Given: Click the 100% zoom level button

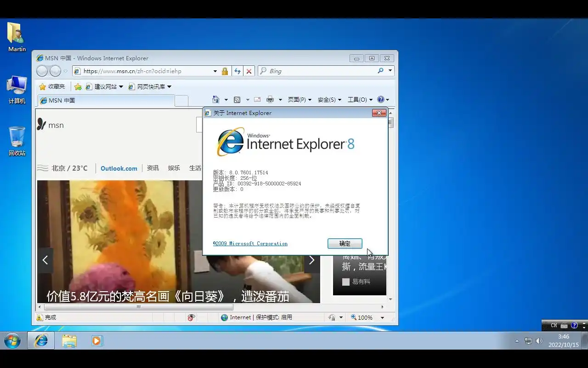Looking at the screenshot, I should (x=362, y=317).
